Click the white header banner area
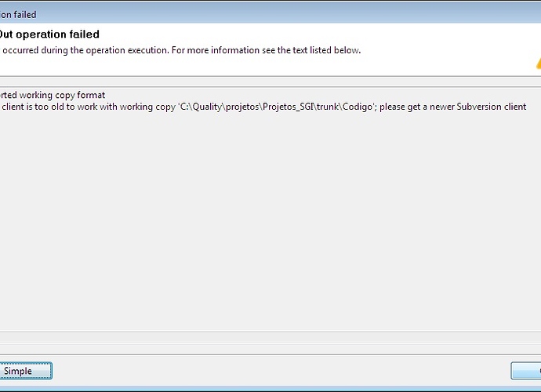Viewport: 541px width, 392px height. point(270,49)
